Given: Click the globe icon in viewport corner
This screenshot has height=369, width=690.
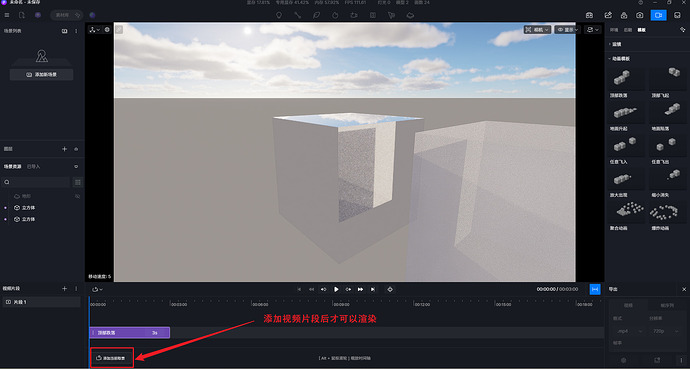Looking at the screenshot, I should [107, 30].
